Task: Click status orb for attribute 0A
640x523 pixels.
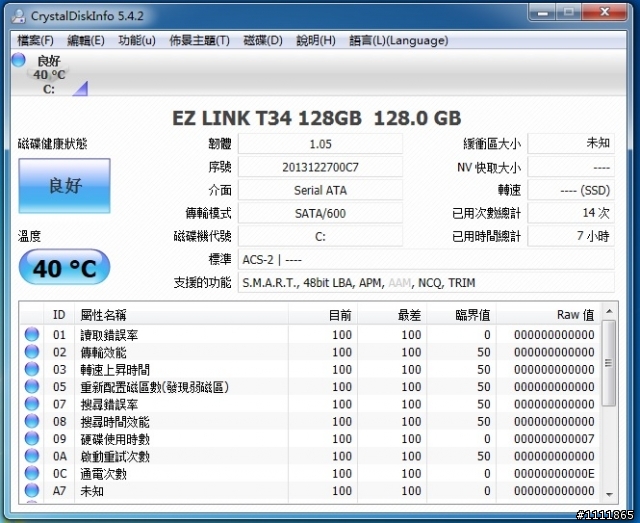Action: tap(32, 456)
